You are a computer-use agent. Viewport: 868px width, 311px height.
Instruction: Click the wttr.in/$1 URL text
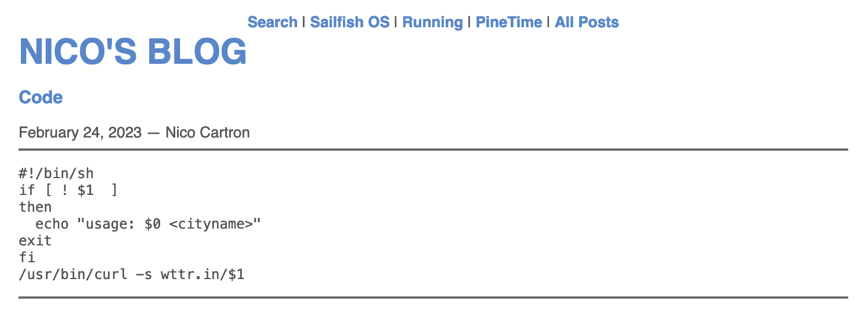tap(202, 274)
